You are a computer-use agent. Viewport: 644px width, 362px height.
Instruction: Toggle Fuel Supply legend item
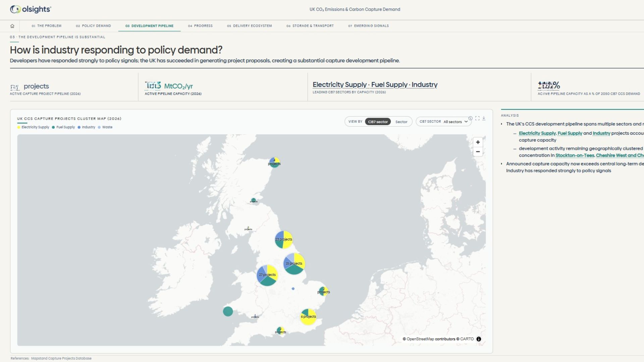pos(63,127)
